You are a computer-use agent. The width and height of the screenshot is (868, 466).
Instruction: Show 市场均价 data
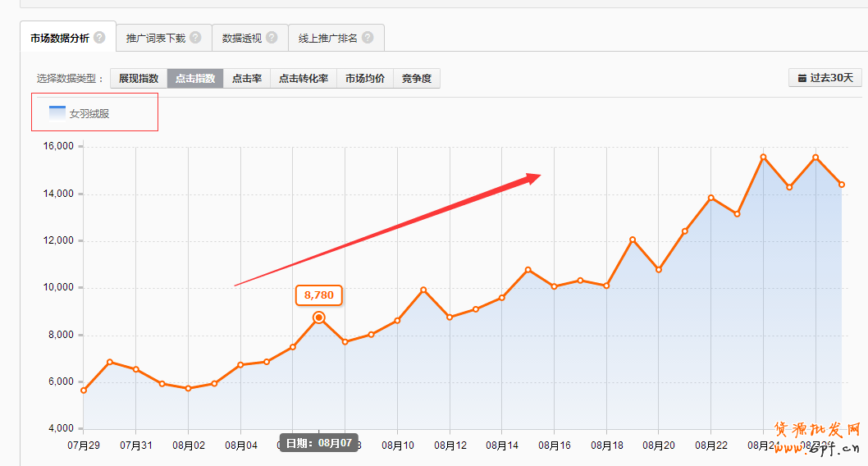[x=364, y=79]
